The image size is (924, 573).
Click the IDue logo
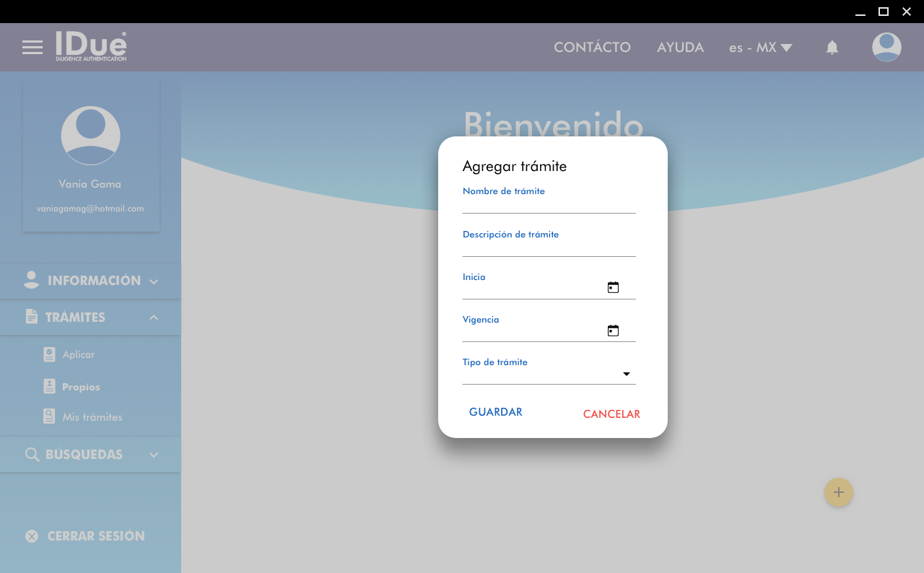click(91, 46)
